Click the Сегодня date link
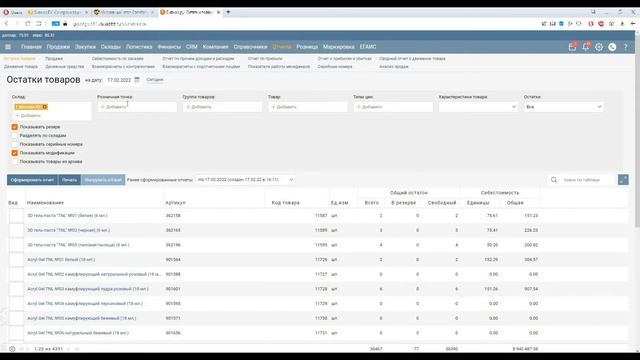This screenshot has width=640, height=360. click(x=155, y=80)
